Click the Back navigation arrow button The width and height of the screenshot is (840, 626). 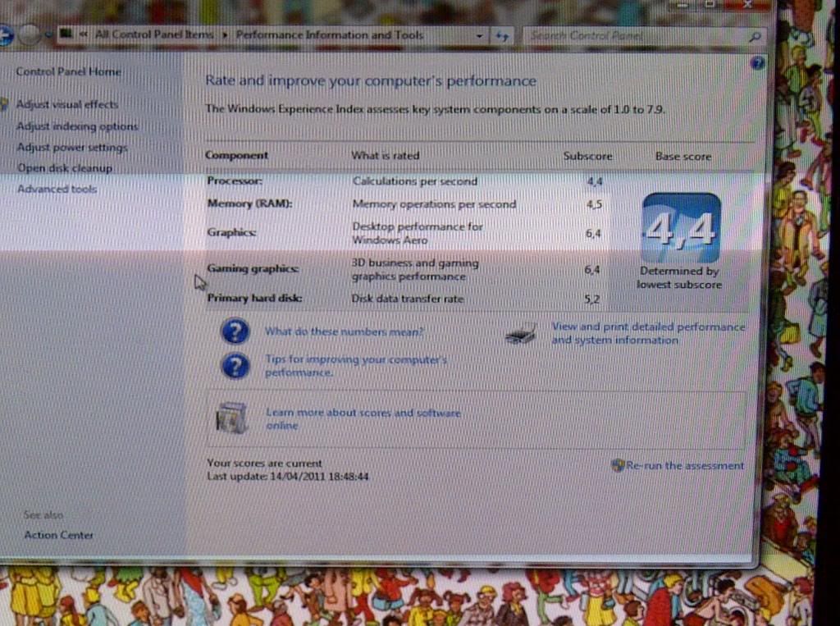tap(6, 35)
